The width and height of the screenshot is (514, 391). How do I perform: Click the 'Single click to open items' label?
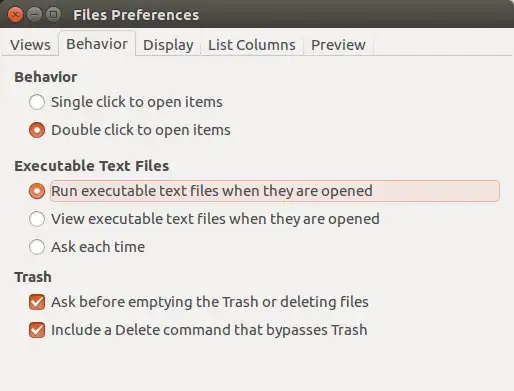click(137, 102)
